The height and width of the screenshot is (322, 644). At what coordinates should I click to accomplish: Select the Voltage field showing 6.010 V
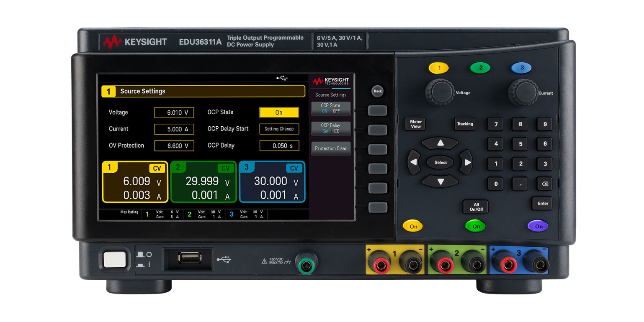[174, 112]
